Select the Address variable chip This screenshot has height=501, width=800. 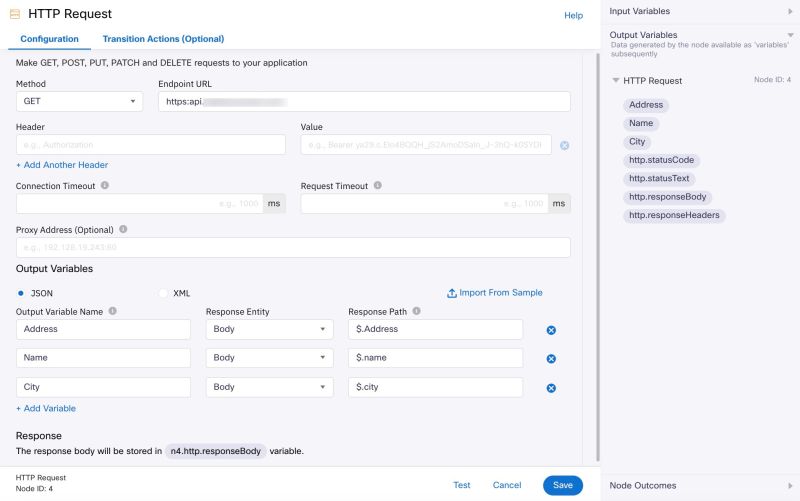(646, 105)
